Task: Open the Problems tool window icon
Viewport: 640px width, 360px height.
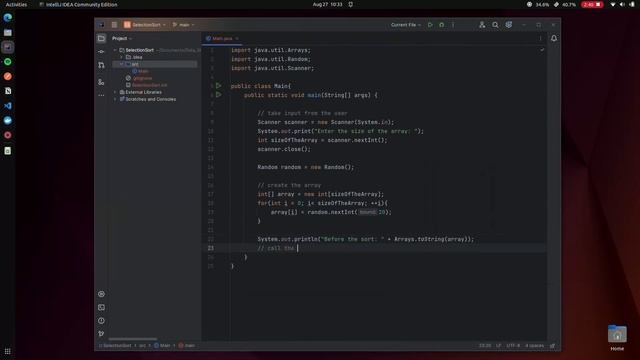Action: pos(101,320)
